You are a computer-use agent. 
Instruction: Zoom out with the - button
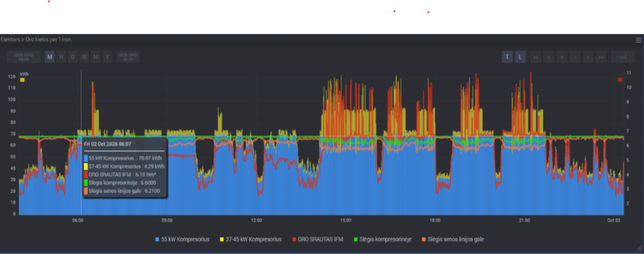coord(575,57)
